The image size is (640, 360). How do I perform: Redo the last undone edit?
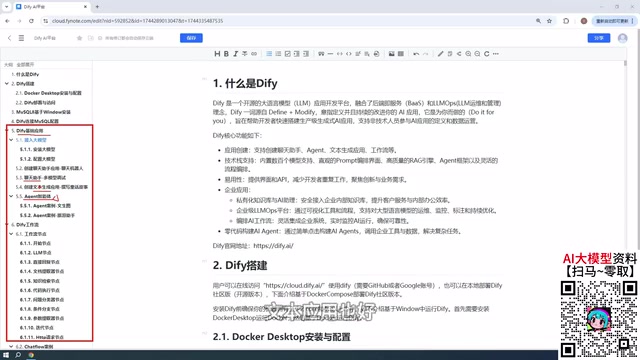pos(425,54)
